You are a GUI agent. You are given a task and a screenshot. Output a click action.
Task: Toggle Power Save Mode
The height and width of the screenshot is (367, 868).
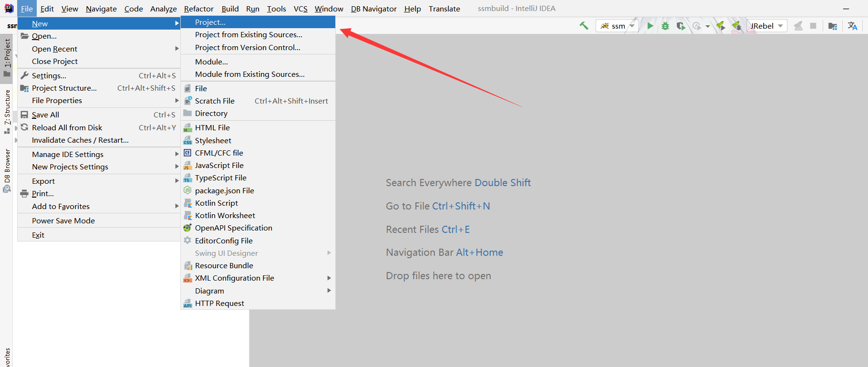pos(99,220)
